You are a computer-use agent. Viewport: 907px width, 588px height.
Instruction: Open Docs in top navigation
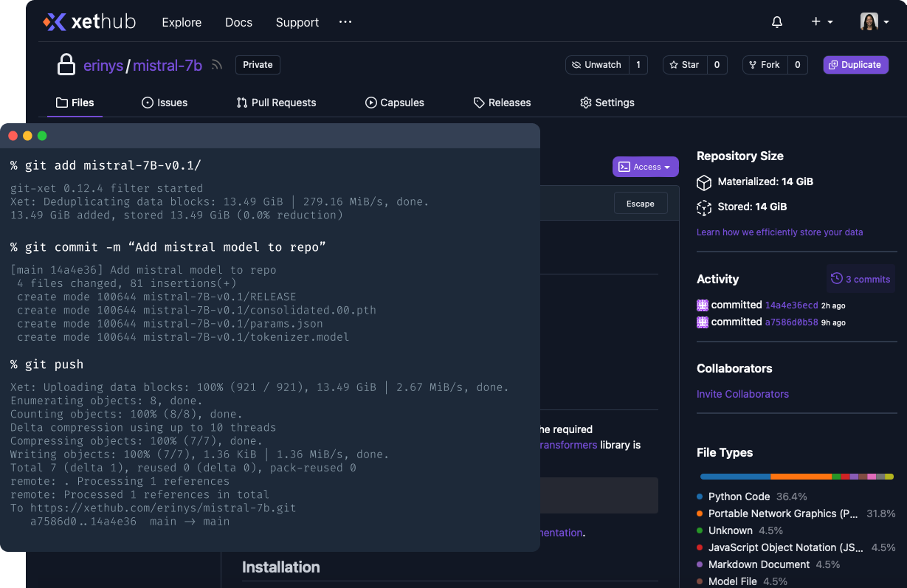click(238, 22)
